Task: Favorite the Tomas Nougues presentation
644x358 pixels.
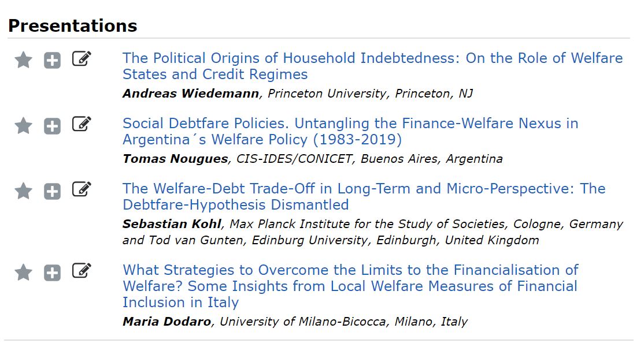Action: click(x=23, y=125)
